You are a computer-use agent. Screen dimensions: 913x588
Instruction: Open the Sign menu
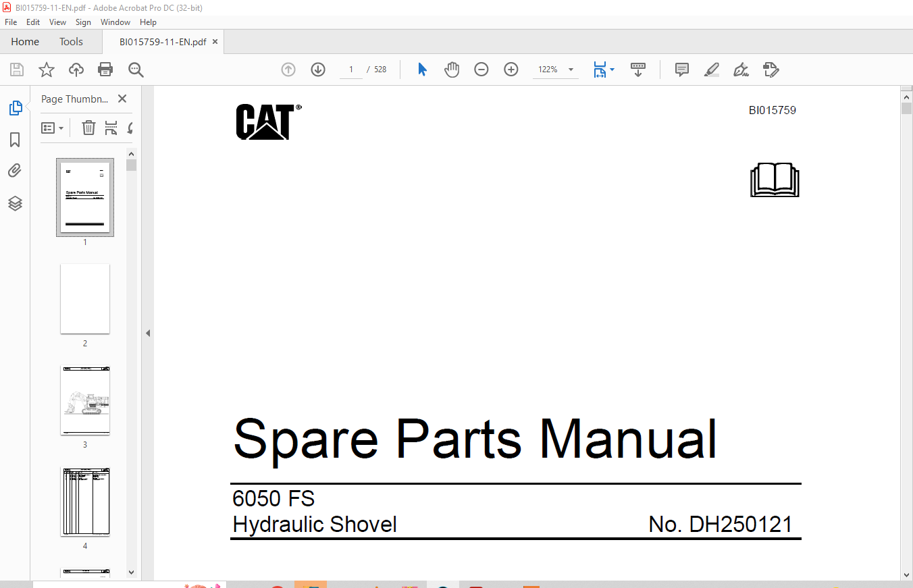[83, 22]
